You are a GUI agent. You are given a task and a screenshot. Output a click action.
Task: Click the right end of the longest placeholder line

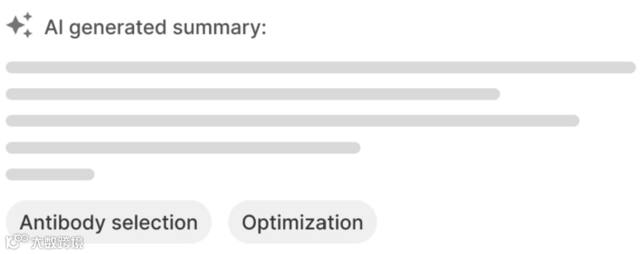(x=630, y=67)
